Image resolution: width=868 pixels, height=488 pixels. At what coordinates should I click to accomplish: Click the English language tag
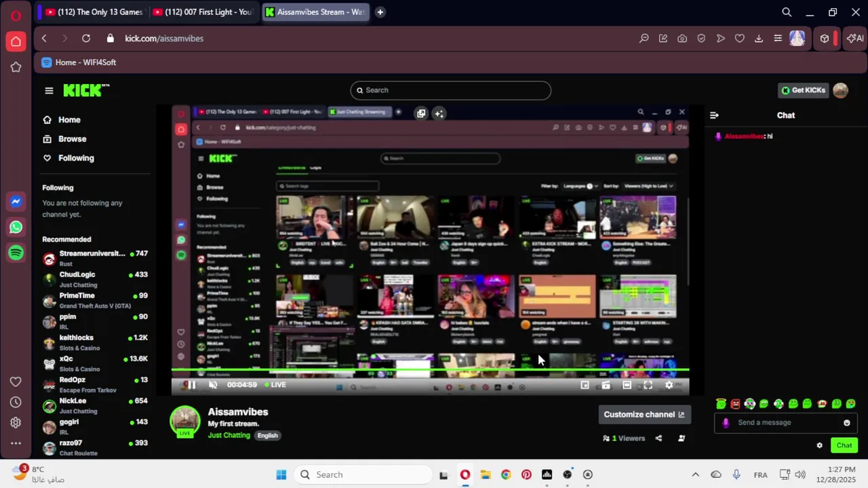(267, 435)
